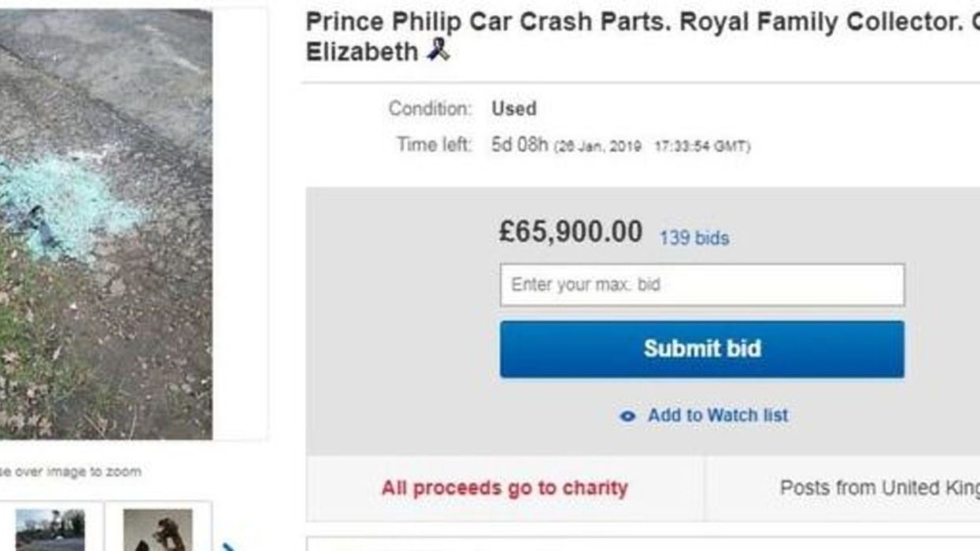The height and width of the screenshot is (551, 980).
Task: Click the Used condition value
Action: [x=514, y=109]
